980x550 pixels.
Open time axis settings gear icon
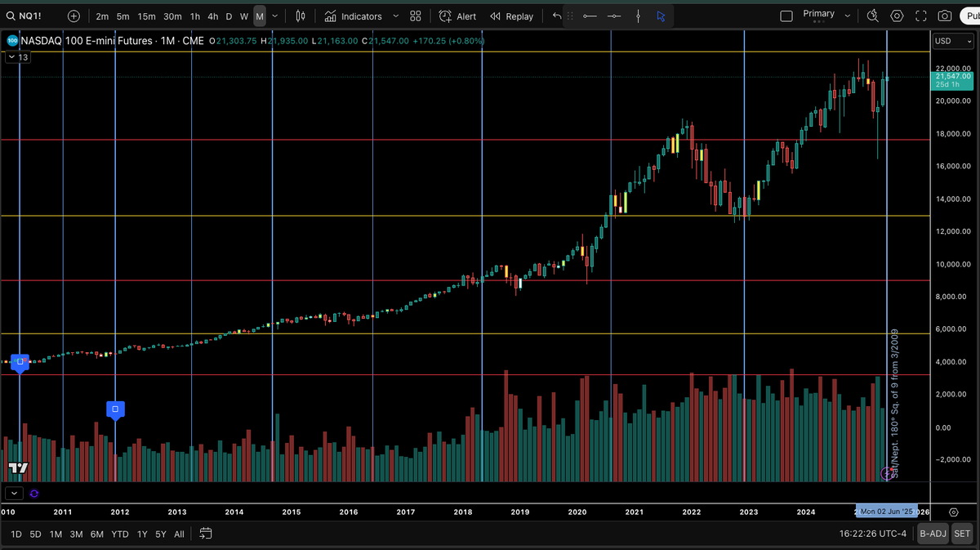(953, 512)
